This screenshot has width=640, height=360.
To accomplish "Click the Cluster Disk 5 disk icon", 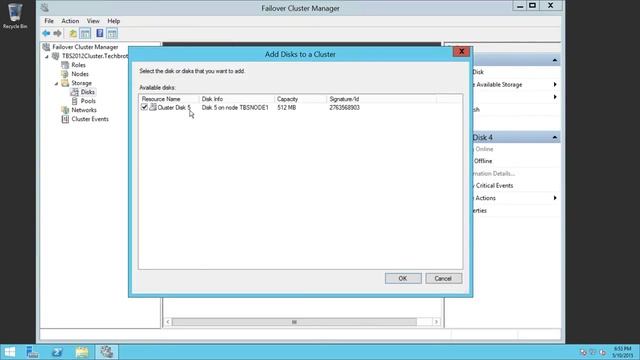I will 153,107.
